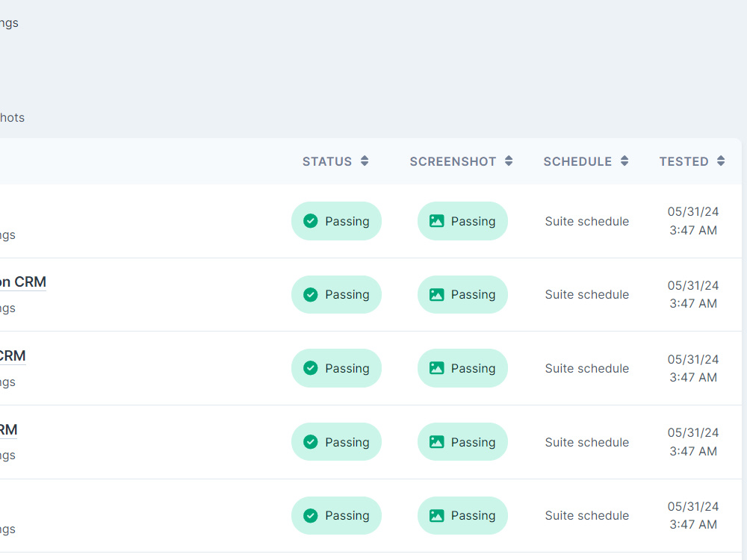Click the checkmark icon in the bottom row's Passing badge

pyautogui.click(x=310, y=515)
